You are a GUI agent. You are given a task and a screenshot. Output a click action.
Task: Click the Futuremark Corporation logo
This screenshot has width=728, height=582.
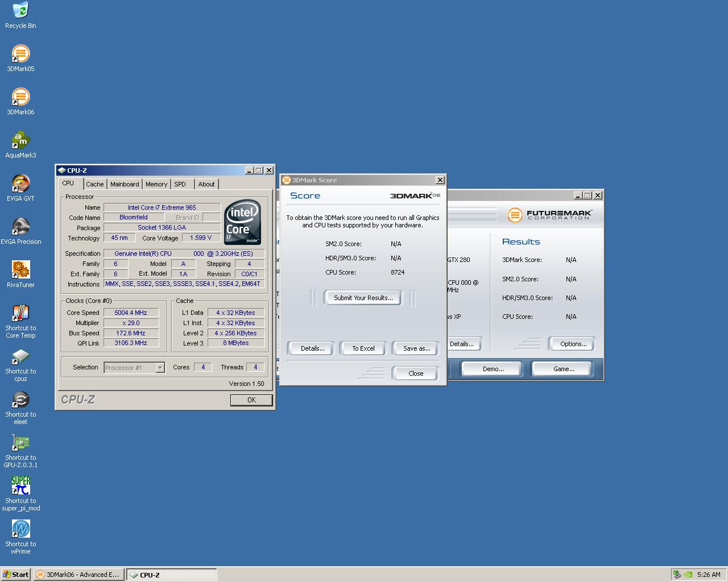click(549, 215)
